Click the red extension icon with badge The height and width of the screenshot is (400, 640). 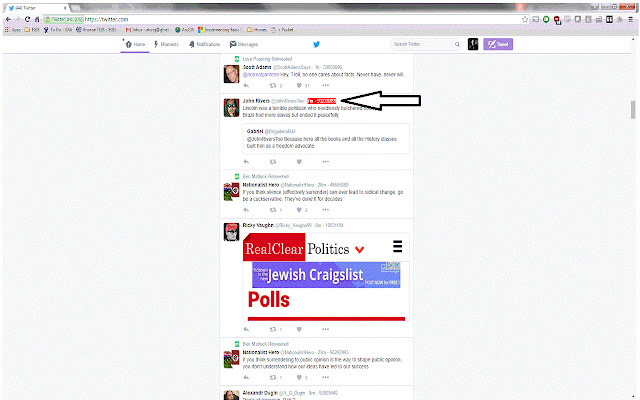tap(557, 20)
